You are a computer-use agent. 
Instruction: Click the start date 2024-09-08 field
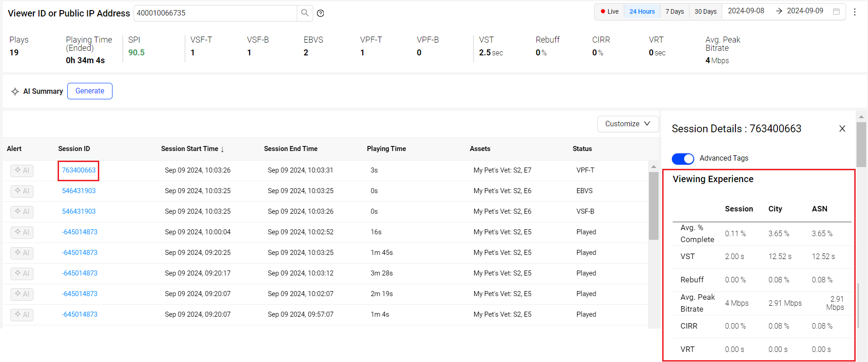(x=746, y=11)
